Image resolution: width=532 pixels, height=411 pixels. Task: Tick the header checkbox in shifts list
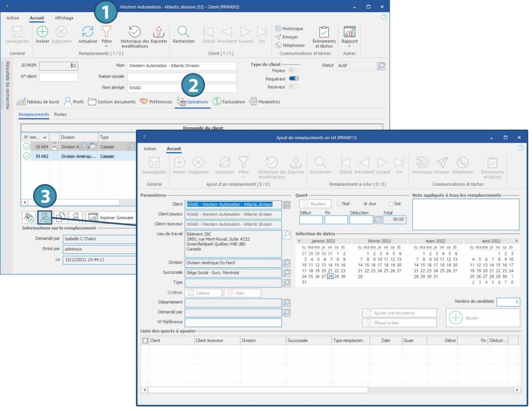145,341
